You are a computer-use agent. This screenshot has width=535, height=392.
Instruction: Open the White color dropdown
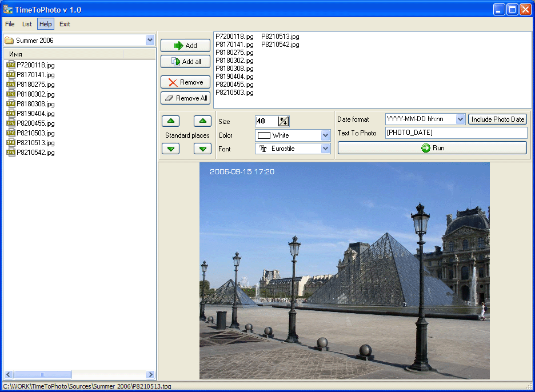326,135
